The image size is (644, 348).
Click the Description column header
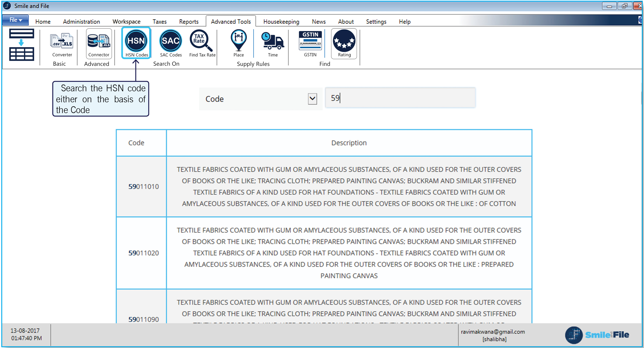[x=349, y=143]
